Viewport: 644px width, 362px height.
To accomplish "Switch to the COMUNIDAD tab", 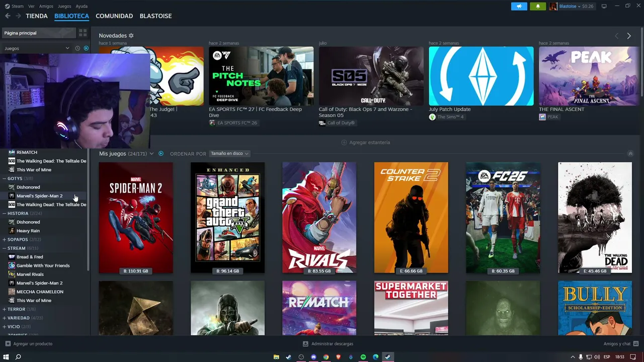I will (114, 16).
